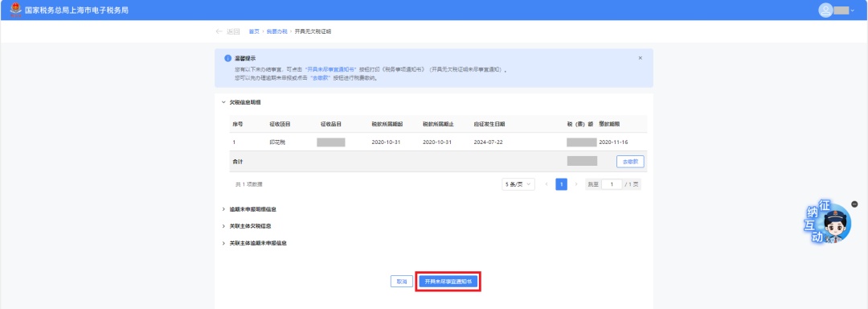Select page 1 in pagination

tap(561, 184)
